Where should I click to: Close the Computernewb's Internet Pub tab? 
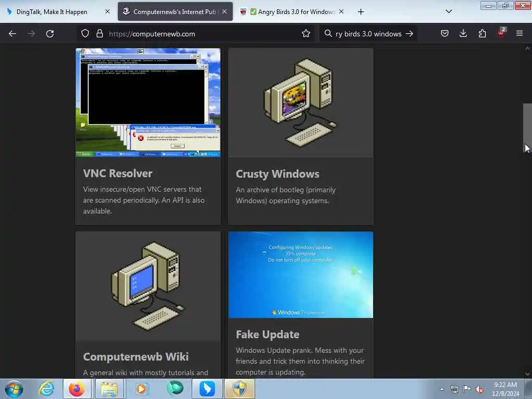click(224, 11)
